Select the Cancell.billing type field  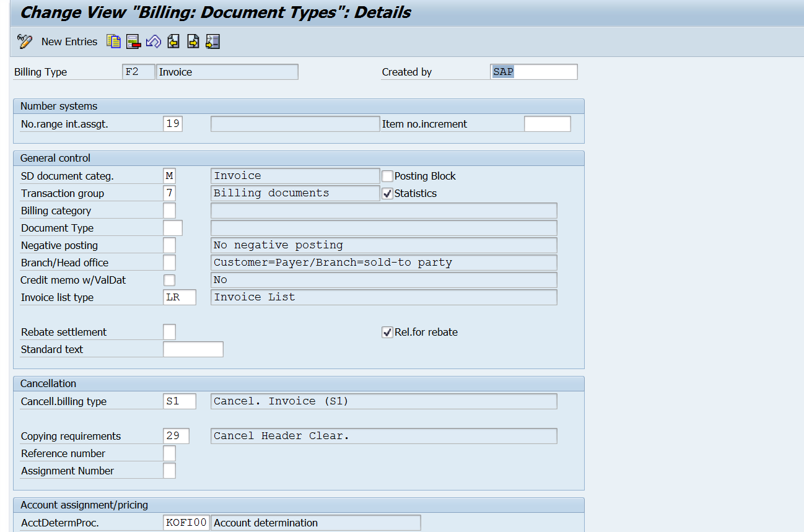pyautogui.click(x=180, y=401)
